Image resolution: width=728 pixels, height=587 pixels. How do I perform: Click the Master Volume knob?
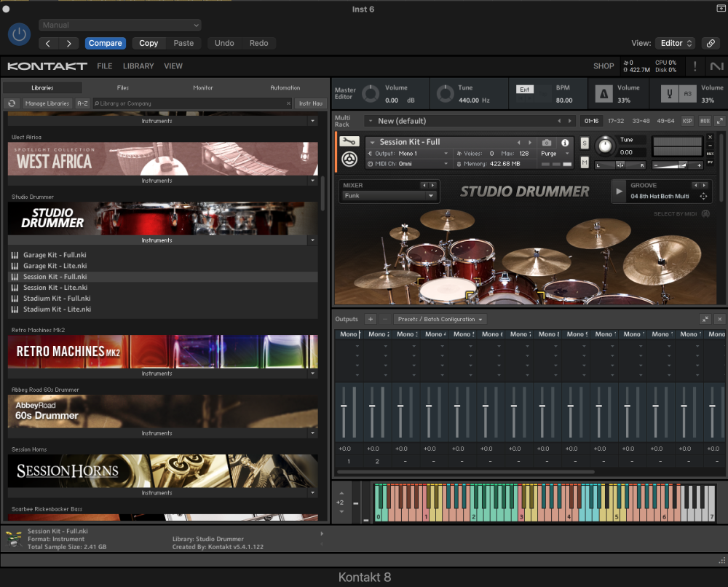click(370, 94)
